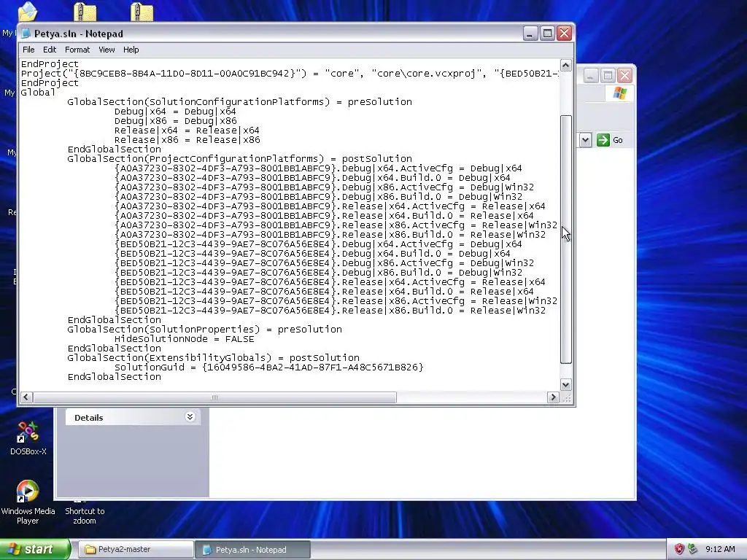Click the horizontal scrollbar thumb in Notepad
Screen dimensions: 747x560
click(x=214, y=397)
